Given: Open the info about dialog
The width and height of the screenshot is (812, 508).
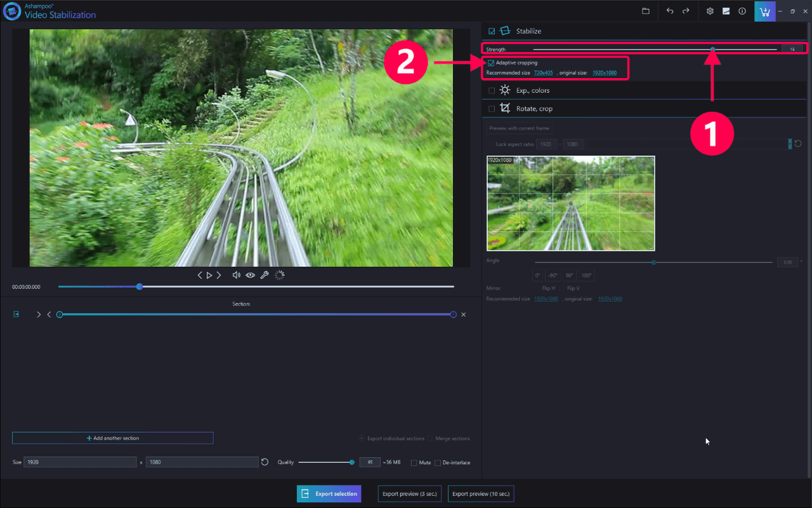Looking at the screenshot, I should click(x=742, y=11).
